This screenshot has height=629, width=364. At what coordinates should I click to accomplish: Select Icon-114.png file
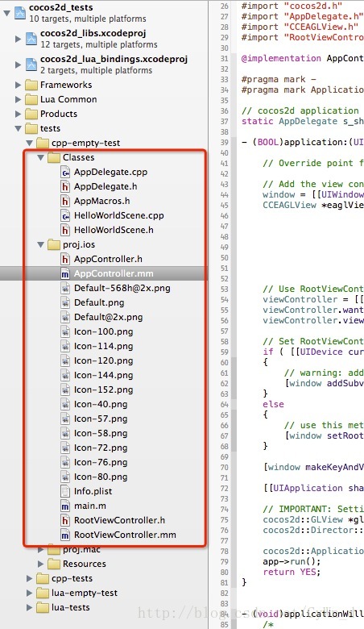point(103,346)
